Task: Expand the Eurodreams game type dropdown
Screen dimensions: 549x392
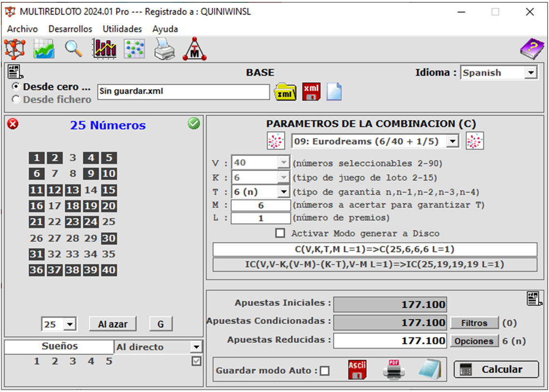Action: [452, 142]
